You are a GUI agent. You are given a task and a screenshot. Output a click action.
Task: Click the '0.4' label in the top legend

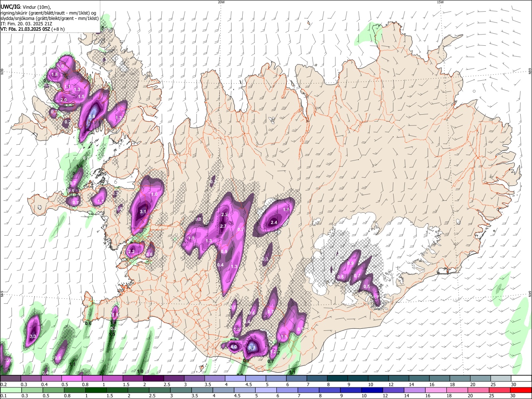(x=44, y=384)
